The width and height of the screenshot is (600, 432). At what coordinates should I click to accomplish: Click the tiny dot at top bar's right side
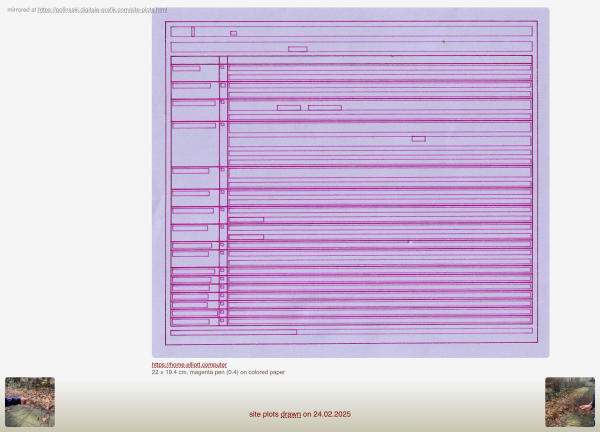click(x=443, y=42)
